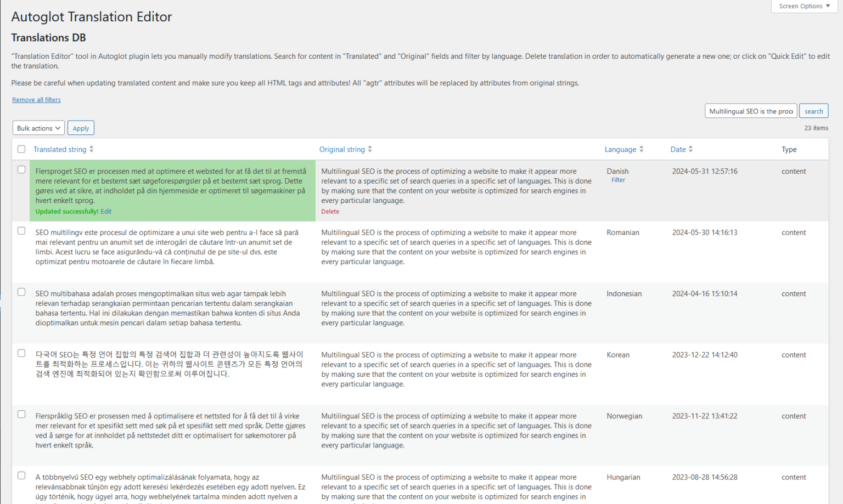The height and width of the screenshot is (504, 843).
Task: Open the Bulk actions dropdown
Action: (38, 127)
